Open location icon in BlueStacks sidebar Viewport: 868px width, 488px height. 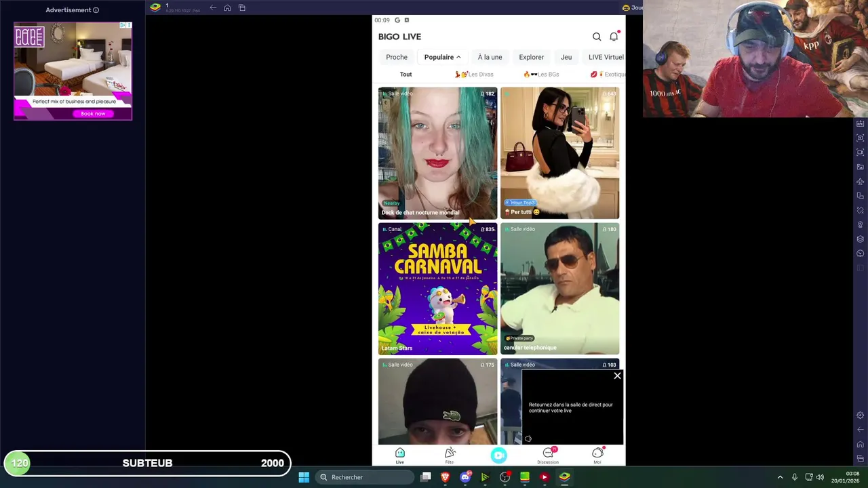pyautogui.click(x=861, y=224)
